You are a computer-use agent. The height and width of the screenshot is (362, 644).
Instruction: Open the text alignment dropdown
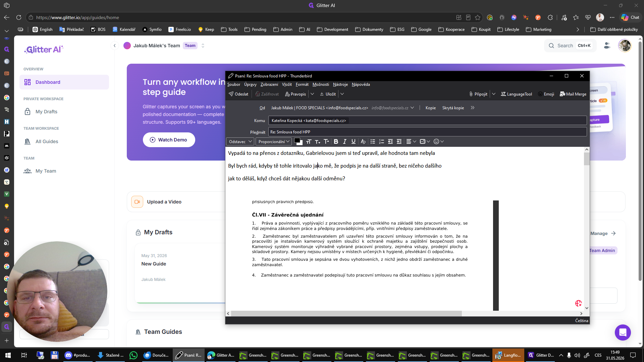tap(411, 142)
